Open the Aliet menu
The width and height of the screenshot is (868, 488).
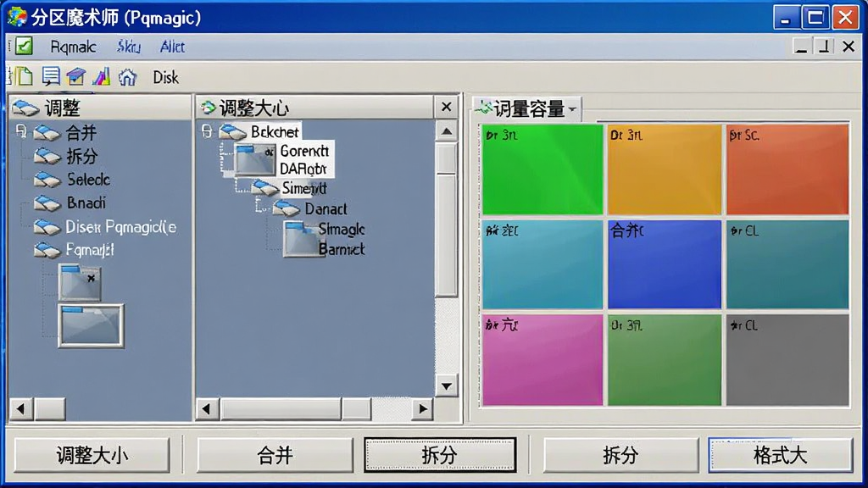click(172, 47)
